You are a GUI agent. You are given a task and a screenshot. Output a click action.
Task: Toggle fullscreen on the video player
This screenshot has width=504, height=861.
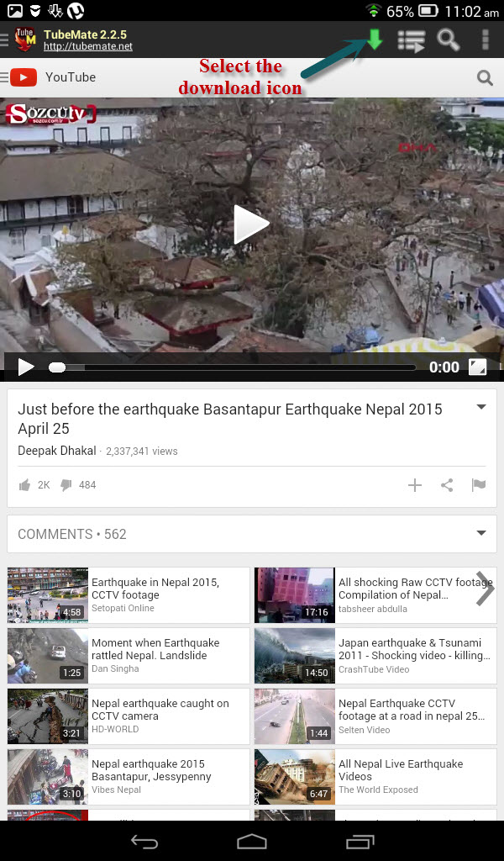(x=478, y=367)
